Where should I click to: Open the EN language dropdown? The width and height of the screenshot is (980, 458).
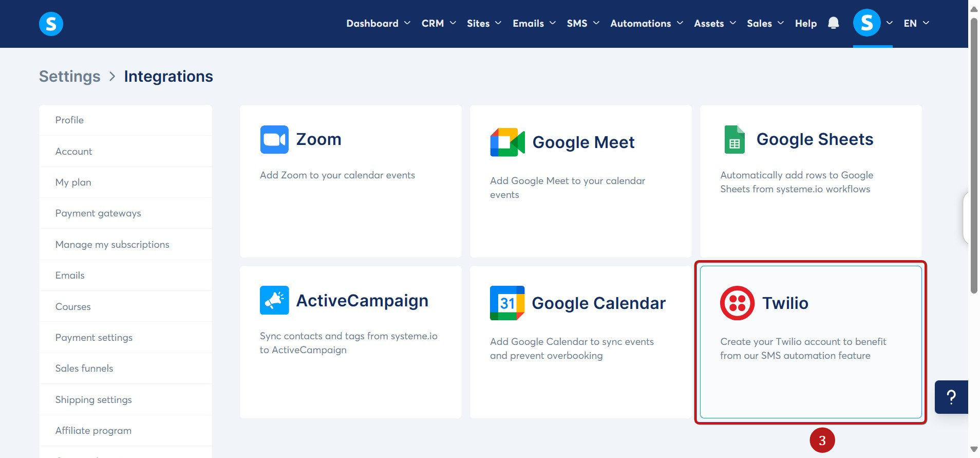917,23
